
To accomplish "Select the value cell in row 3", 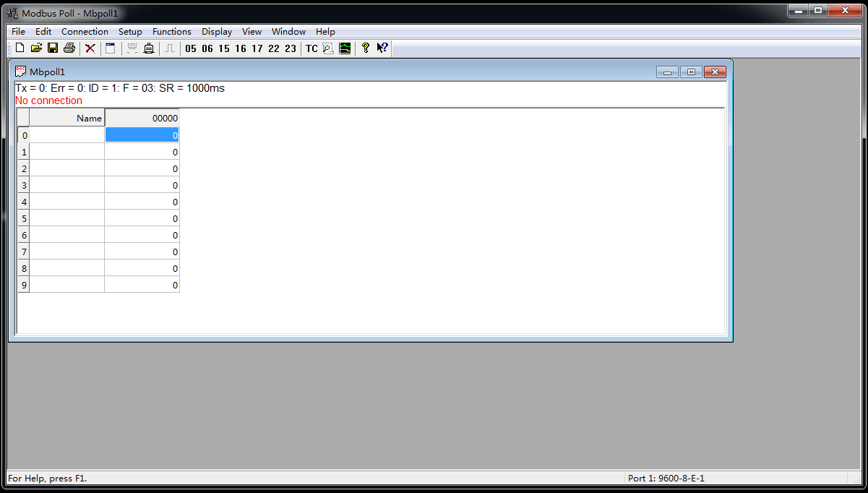I will [x=142, y=185].
